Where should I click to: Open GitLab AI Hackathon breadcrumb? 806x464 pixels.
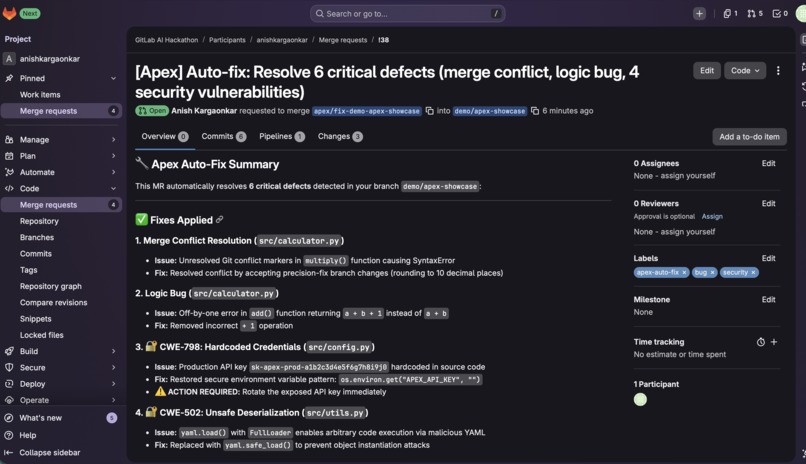point(167,40)
